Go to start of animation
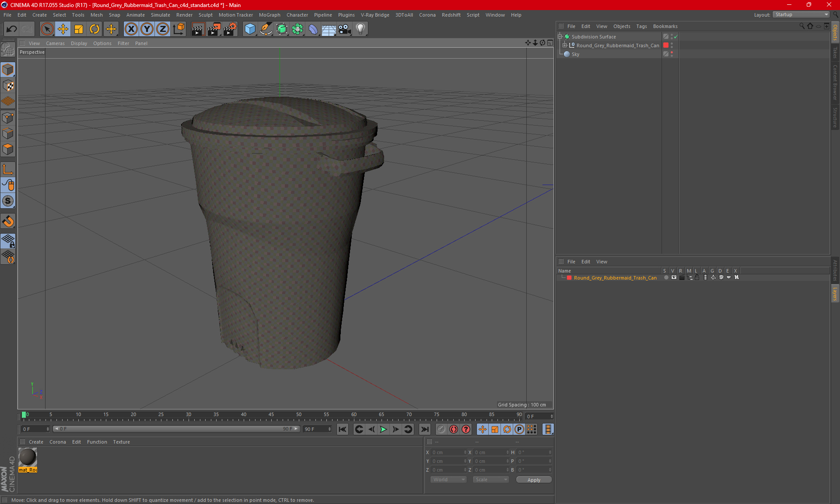 (x=343, y=429)
